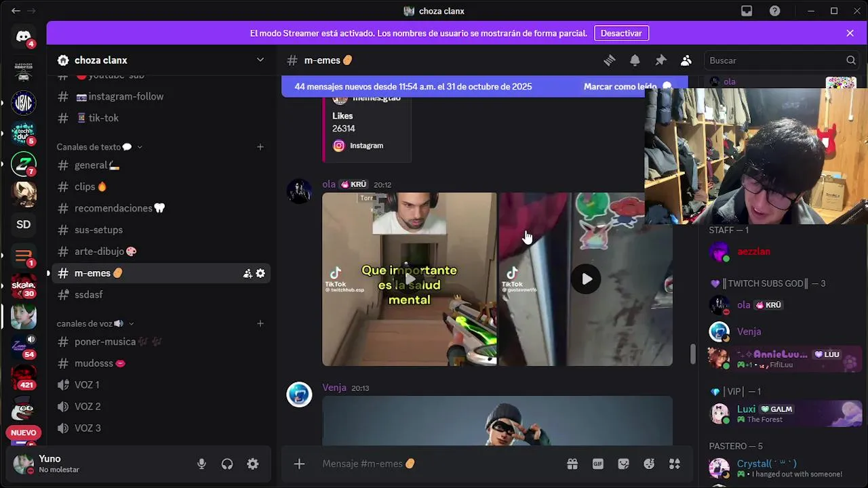868x488 pixels.
Task: Join poner-musica voice channel
Action: click(161, 342)
